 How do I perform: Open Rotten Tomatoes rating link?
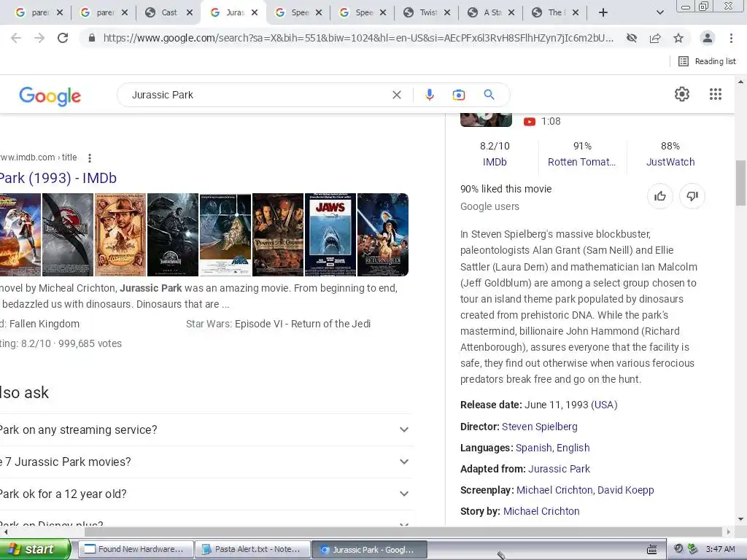[x=581, y=162]
